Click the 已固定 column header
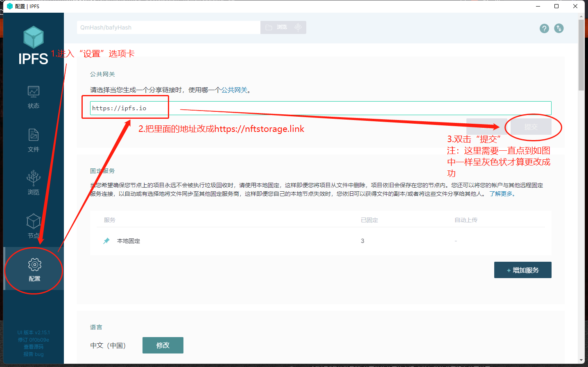588x367 pixels. point(369,220)
